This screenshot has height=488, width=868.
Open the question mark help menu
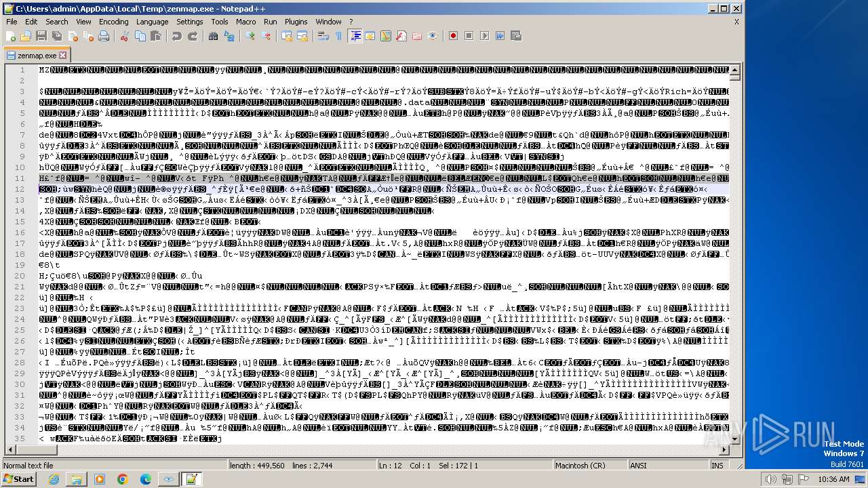(x=351, y=22)
